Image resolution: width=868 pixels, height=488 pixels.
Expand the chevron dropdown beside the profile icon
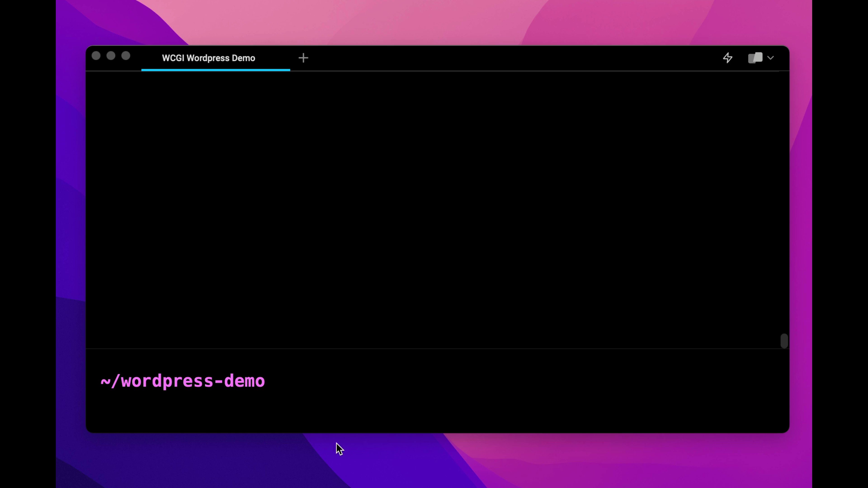pyautogui.click(x=771, y=58)
